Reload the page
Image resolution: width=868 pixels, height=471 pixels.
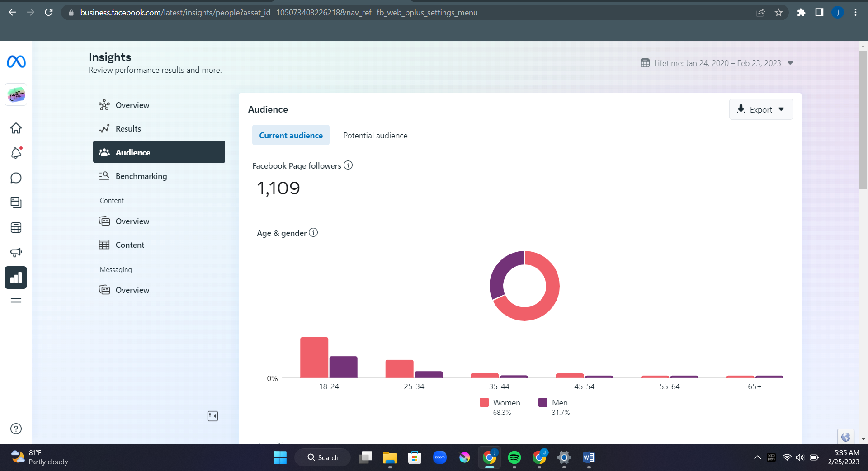click(49, 12)
